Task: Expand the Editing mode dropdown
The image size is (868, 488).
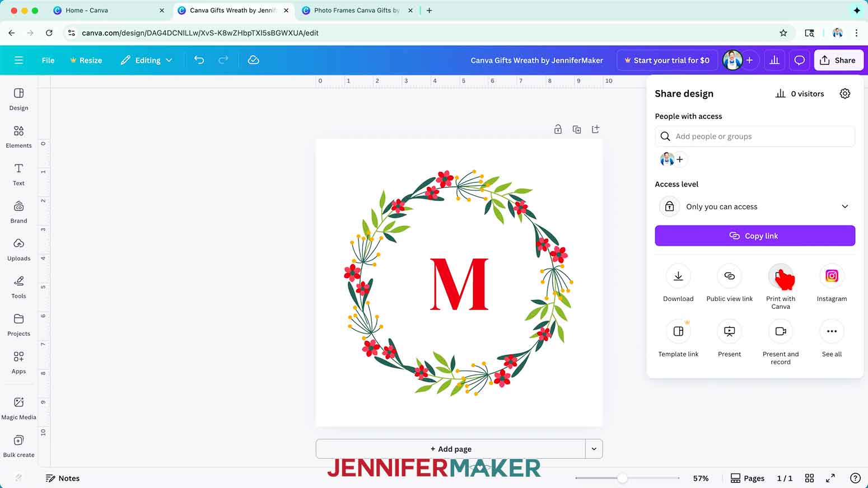Action: pos(147,60)
